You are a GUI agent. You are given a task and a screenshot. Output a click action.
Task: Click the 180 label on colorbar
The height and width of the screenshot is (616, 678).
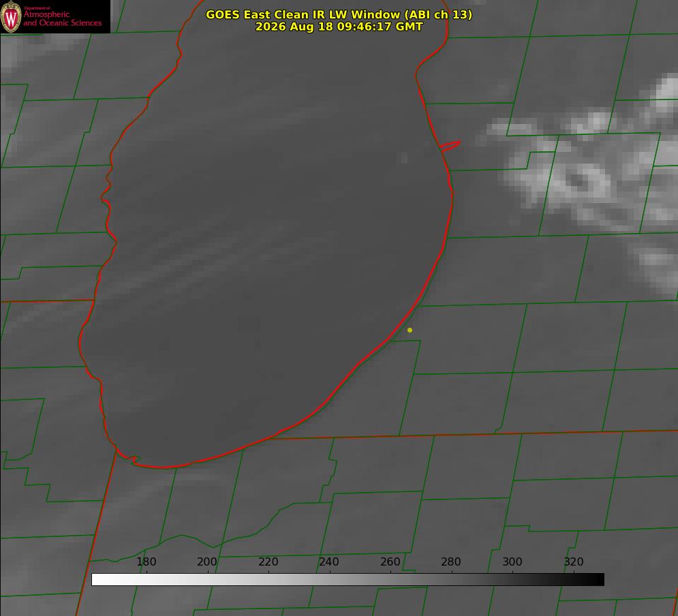[x=146, y=561]
